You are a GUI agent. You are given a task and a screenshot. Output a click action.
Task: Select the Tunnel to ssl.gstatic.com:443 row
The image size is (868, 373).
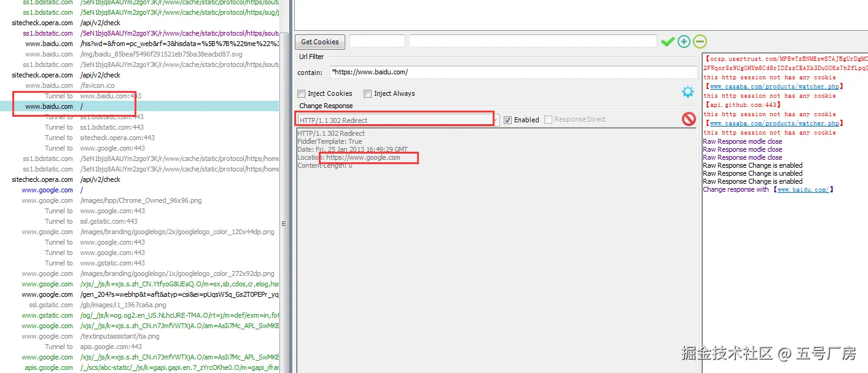[x=139, y=221]
